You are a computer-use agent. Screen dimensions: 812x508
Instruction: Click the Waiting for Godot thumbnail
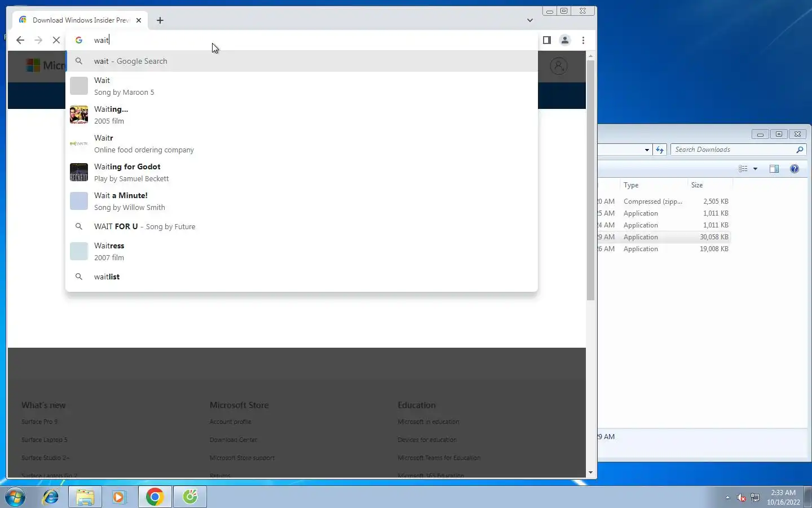(79, 172)
